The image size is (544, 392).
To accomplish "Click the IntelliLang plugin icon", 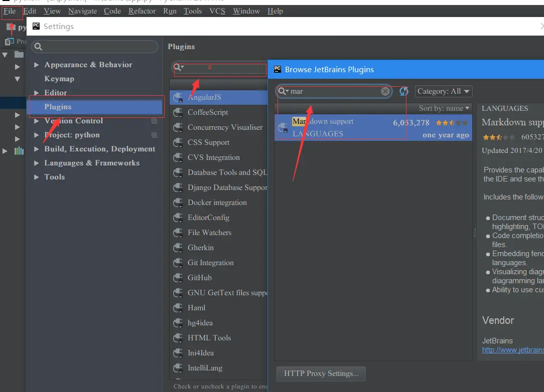I will pos(178,368).
